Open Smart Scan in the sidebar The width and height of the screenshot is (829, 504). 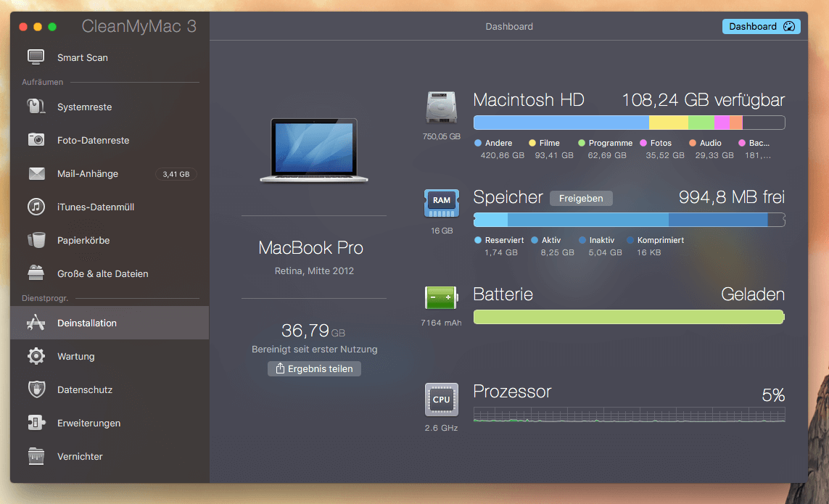pyautogui.click(x=110, y=57)
